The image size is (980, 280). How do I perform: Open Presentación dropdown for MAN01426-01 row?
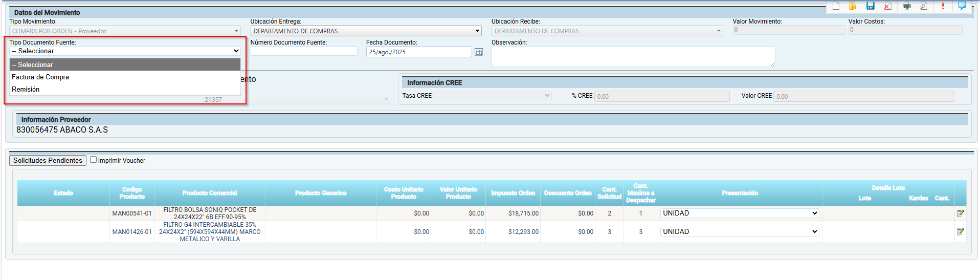740,232
